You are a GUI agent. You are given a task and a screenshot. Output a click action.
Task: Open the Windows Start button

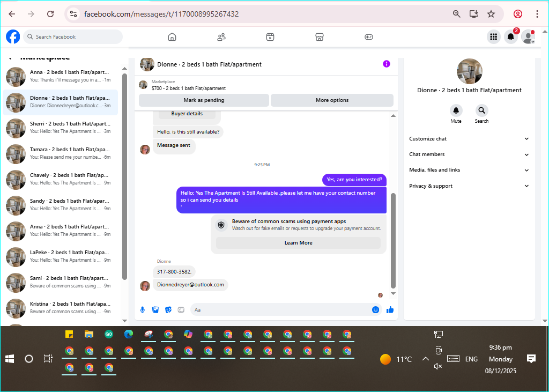click(10, 359)
